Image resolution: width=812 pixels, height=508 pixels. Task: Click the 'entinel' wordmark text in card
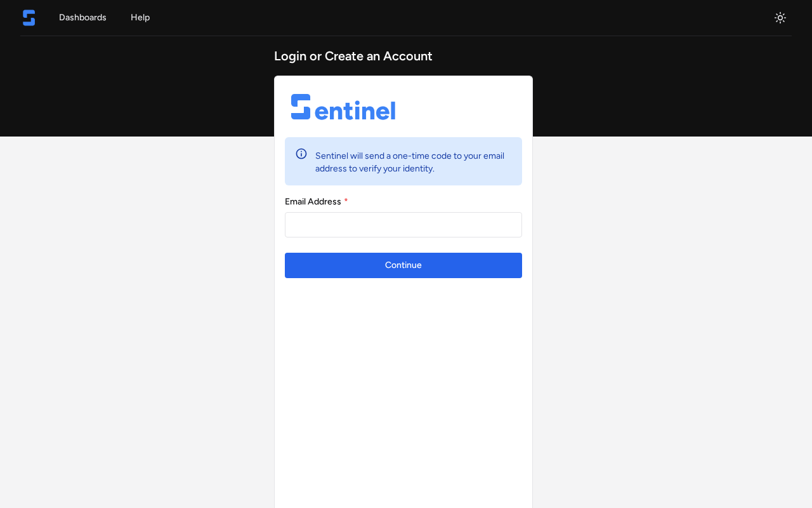[355, 110]
